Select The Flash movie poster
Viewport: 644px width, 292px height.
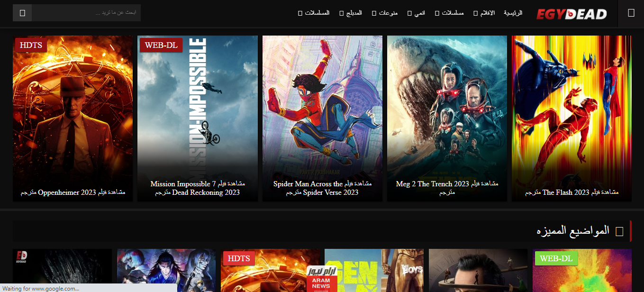click(x=571, y=119)
